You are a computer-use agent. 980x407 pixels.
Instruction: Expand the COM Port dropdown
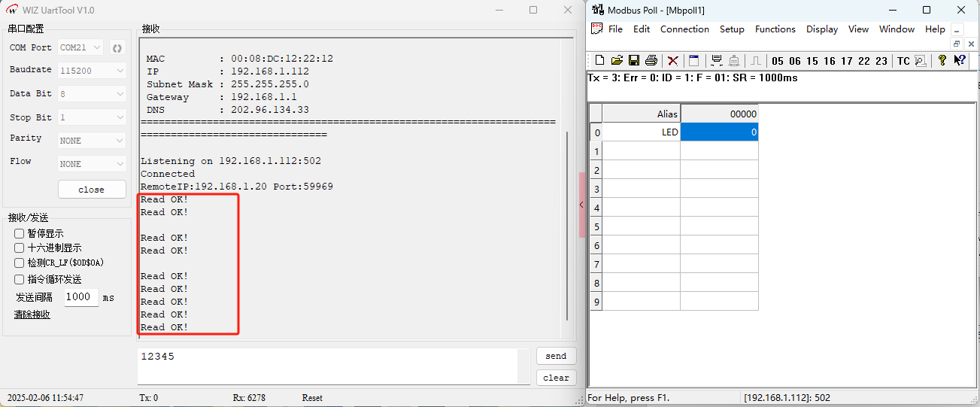click(x=81, y=48)
